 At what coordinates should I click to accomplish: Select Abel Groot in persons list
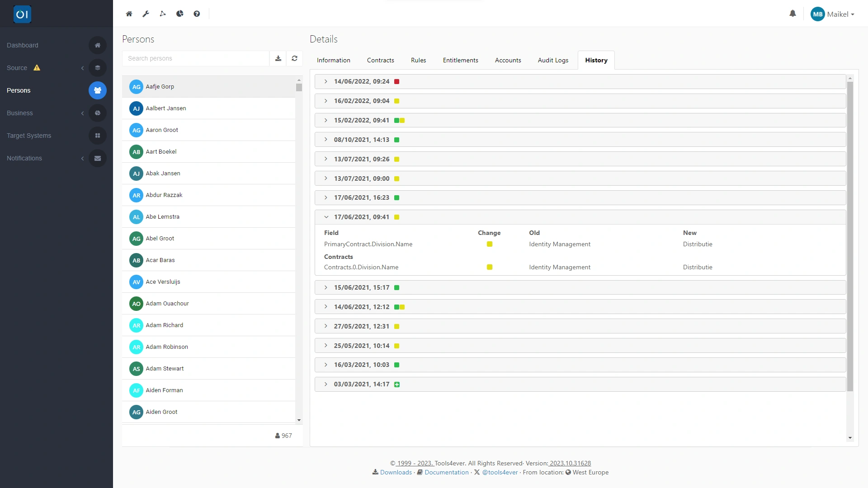(x=208, y=239)
